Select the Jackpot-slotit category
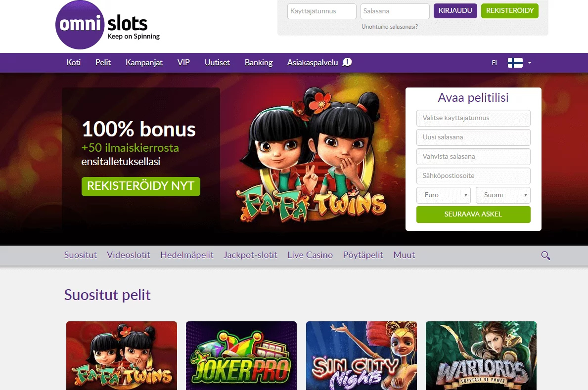Image resolution: width=588 pixels, height=390 pixels. tap(250, 255)
